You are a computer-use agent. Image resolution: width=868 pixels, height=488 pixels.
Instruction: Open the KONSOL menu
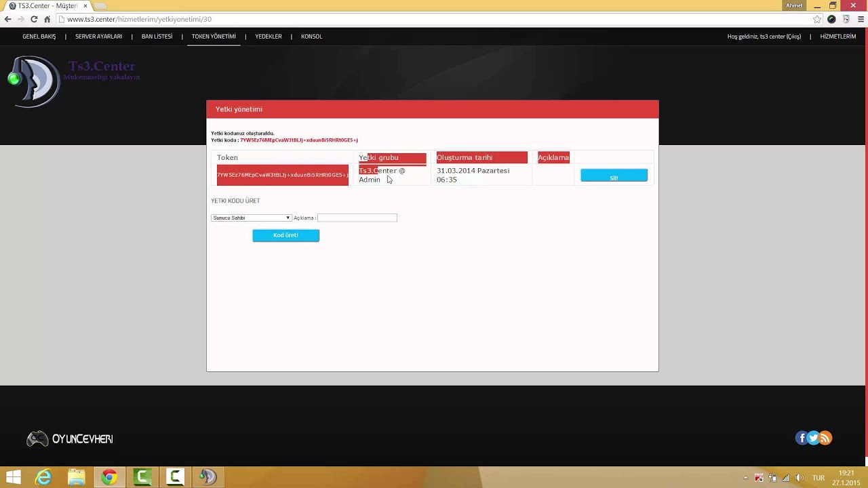click(312, 37)
